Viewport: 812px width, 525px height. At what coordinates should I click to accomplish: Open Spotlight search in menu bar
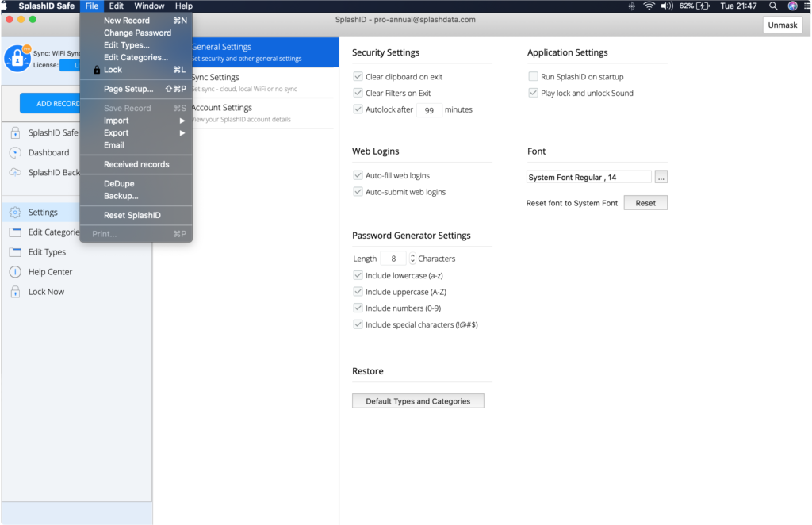(773, 6)
